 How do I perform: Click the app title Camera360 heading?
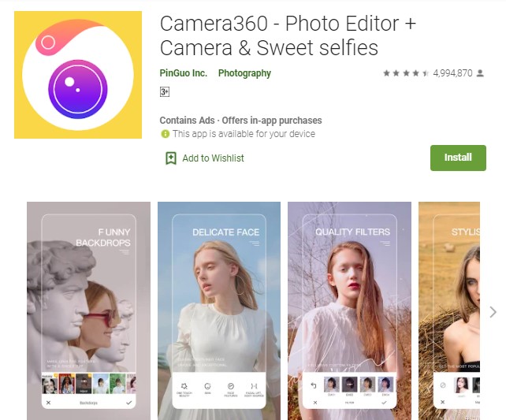pyautogui.click(x=288, y=35)
